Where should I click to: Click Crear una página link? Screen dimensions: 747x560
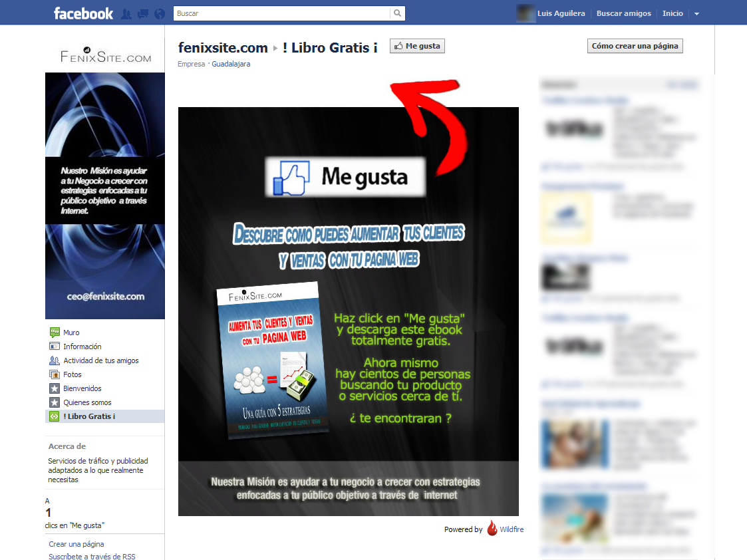coord(76,544)
